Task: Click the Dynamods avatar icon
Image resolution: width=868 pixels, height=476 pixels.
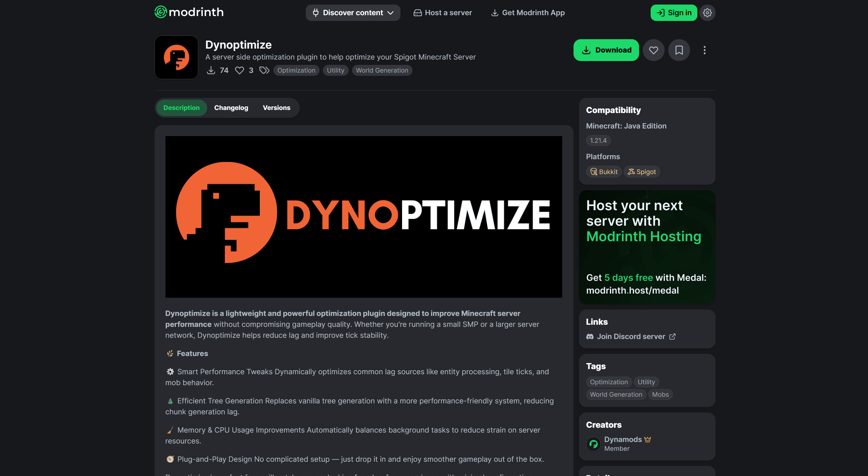Action: [x=593, y=444]
